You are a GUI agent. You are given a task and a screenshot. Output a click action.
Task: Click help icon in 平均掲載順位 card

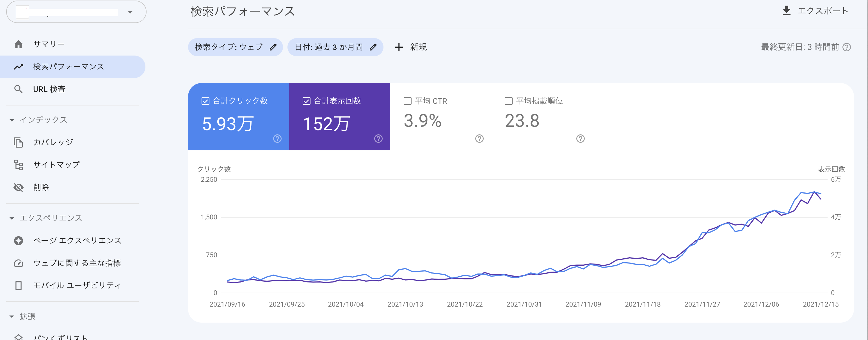tap(580, 139)
